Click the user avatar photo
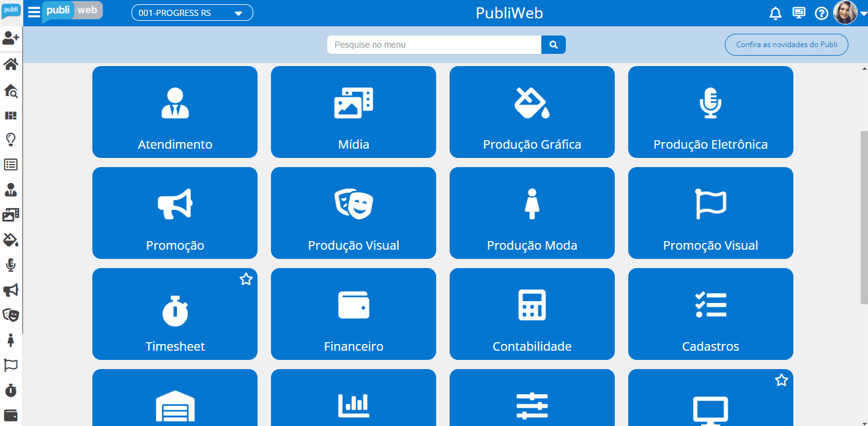 click(x=845, y=12)
